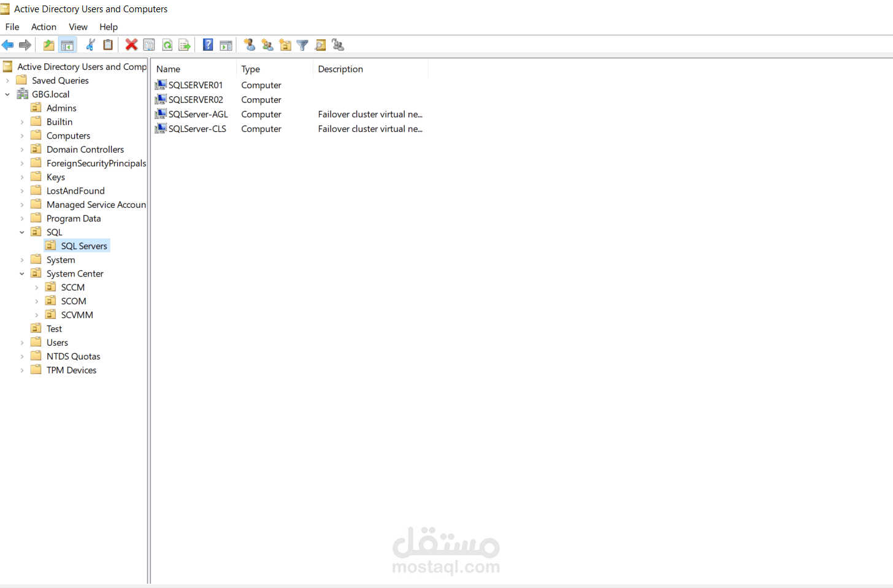Open the Action menu

point(44,27)
